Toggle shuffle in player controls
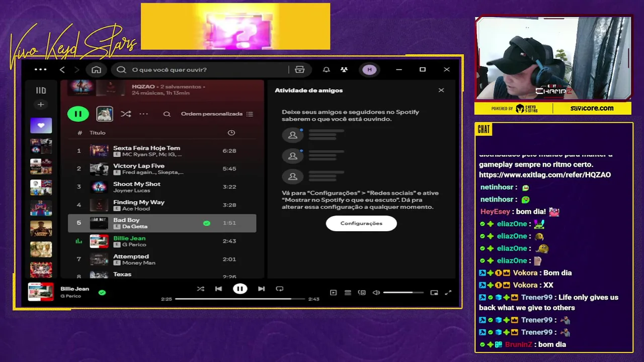 201,289
